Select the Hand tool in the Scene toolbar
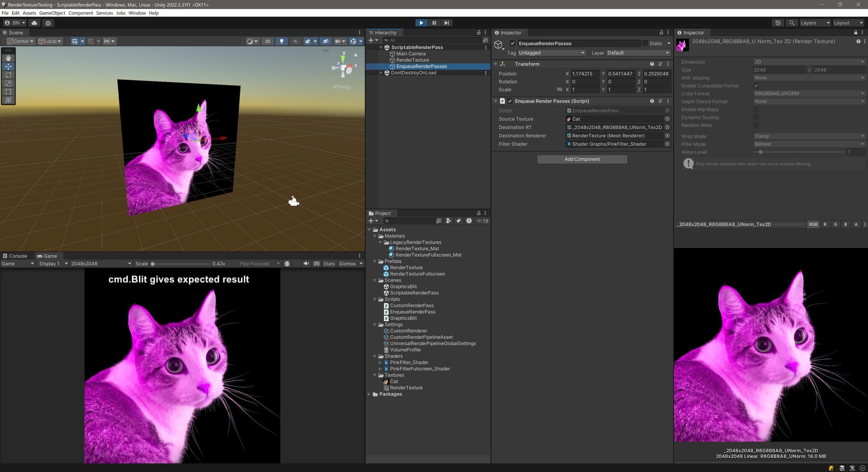 (x=8, y=57)
